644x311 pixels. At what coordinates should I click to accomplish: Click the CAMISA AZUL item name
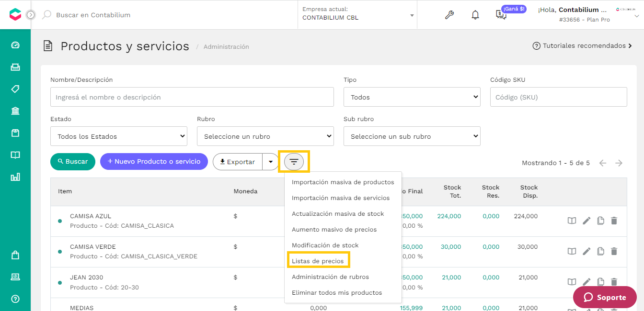tap(91, 216)
